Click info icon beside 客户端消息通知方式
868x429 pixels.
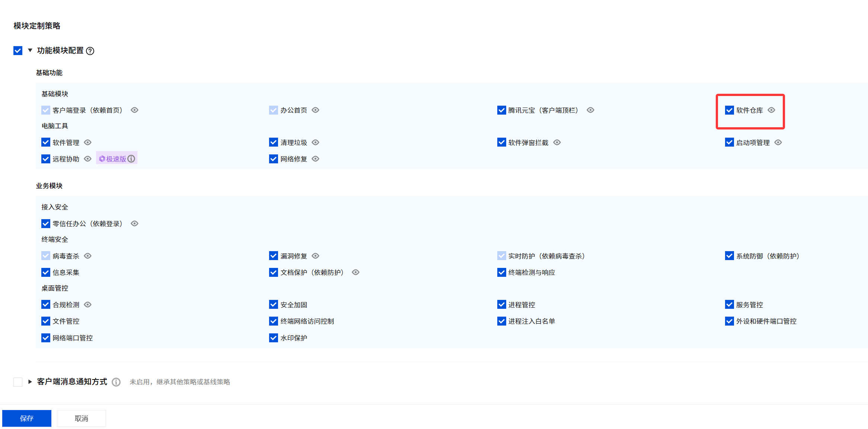point(116,382)
